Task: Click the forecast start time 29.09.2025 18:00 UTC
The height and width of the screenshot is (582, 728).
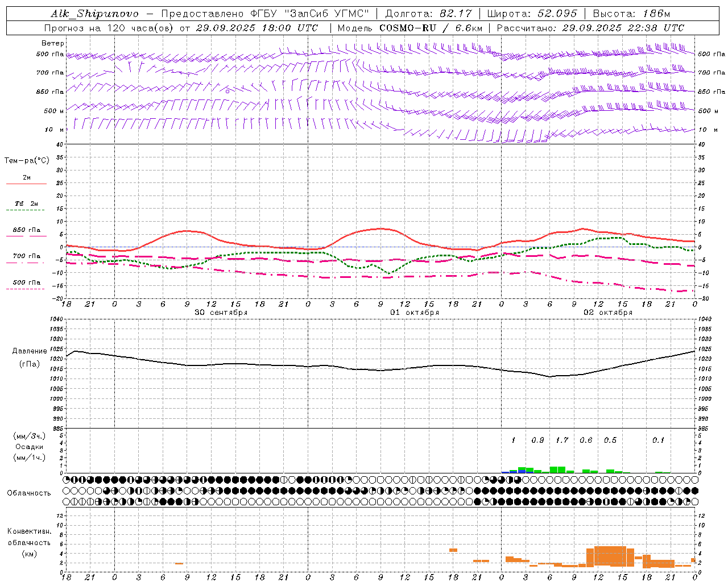Action: coord(257,27)
